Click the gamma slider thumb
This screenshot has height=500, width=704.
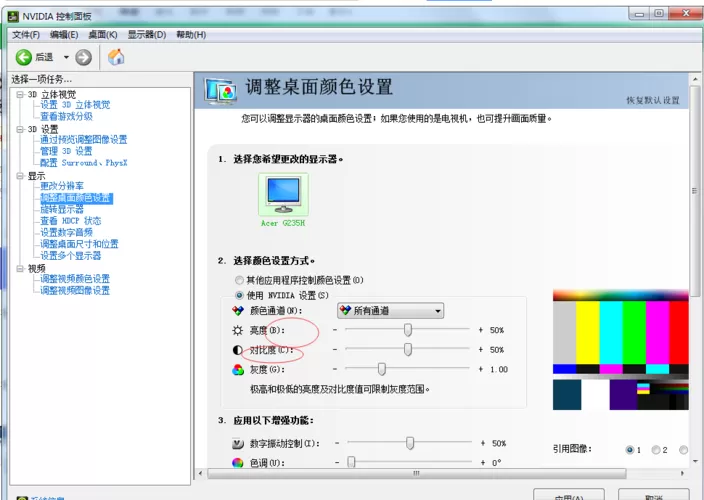[382, 369]
